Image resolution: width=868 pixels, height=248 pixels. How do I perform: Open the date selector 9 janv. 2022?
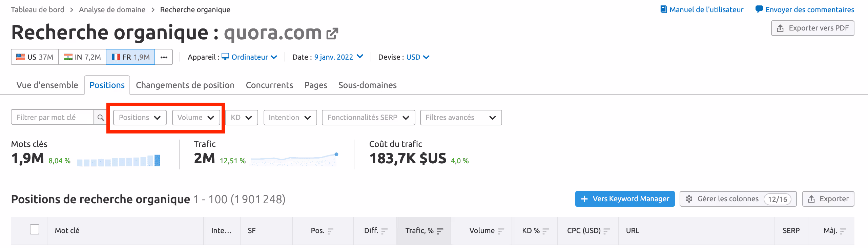coord(338,57)
